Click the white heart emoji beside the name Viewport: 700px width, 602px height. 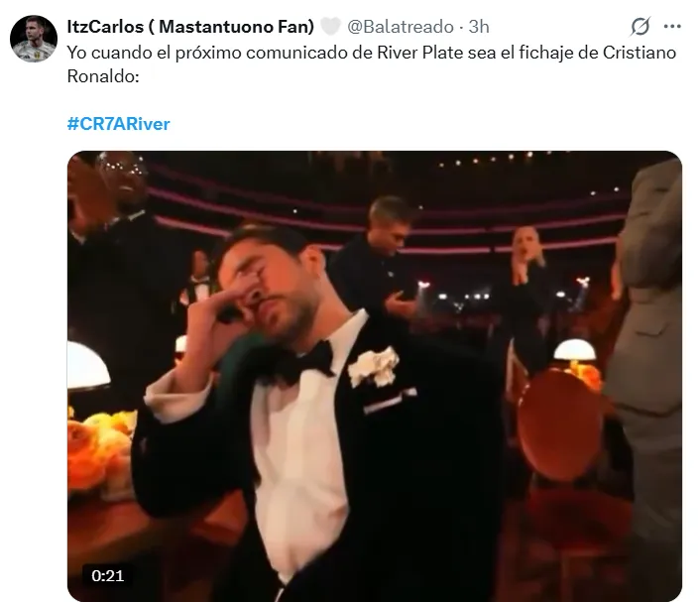coord(330,27)
